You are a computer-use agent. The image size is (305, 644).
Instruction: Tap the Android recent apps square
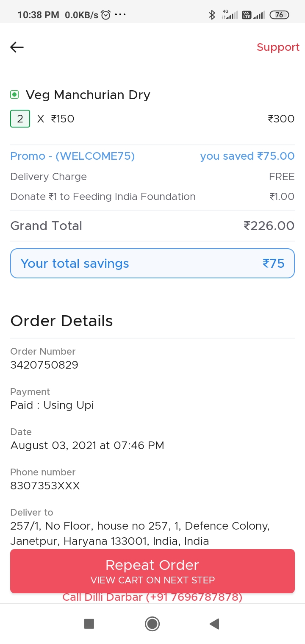tap(89, 624)
